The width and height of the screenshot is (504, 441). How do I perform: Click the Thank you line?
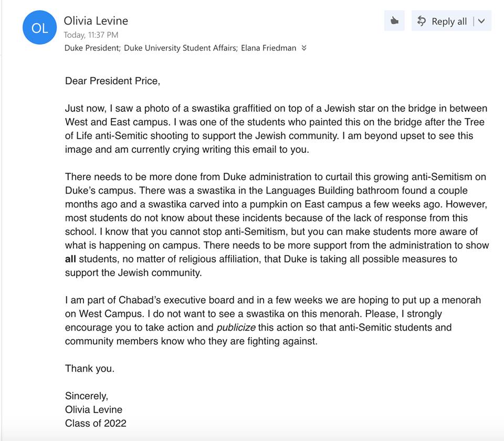pos(89,369)
